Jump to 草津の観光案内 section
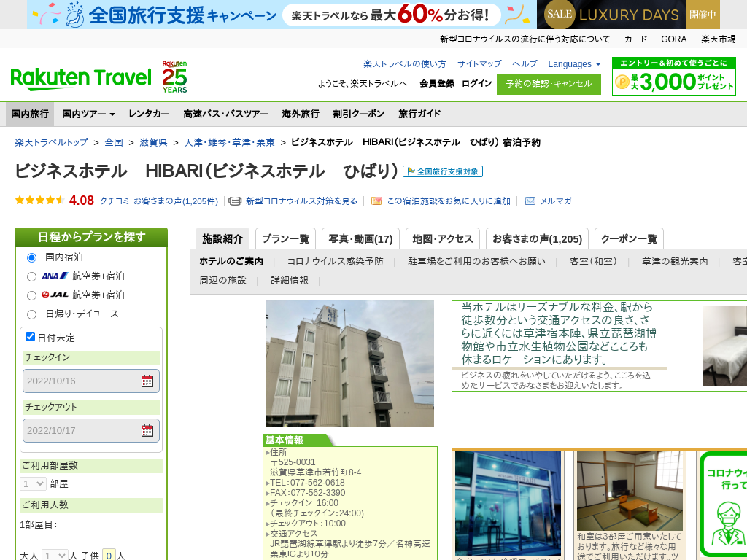747x560 pixels. pos(675,261)
